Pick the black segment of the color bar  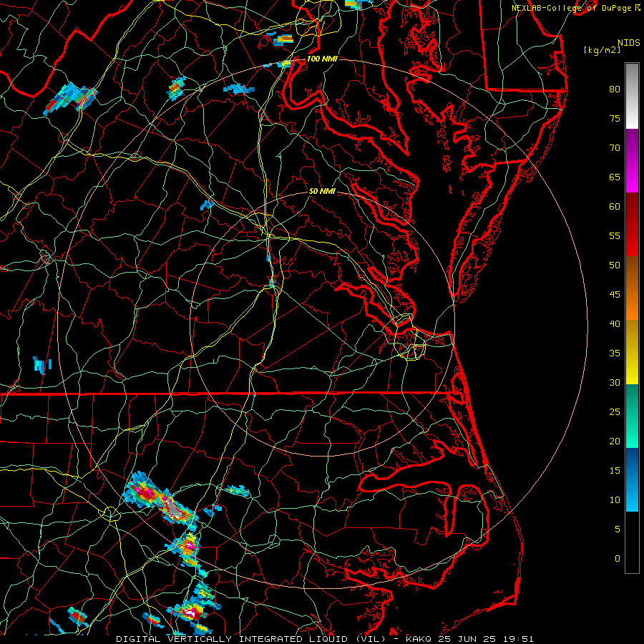tap(632, 542)
